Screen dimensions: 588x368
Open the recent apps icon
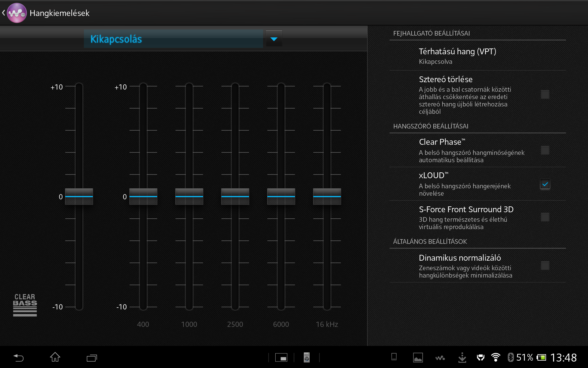92,358
